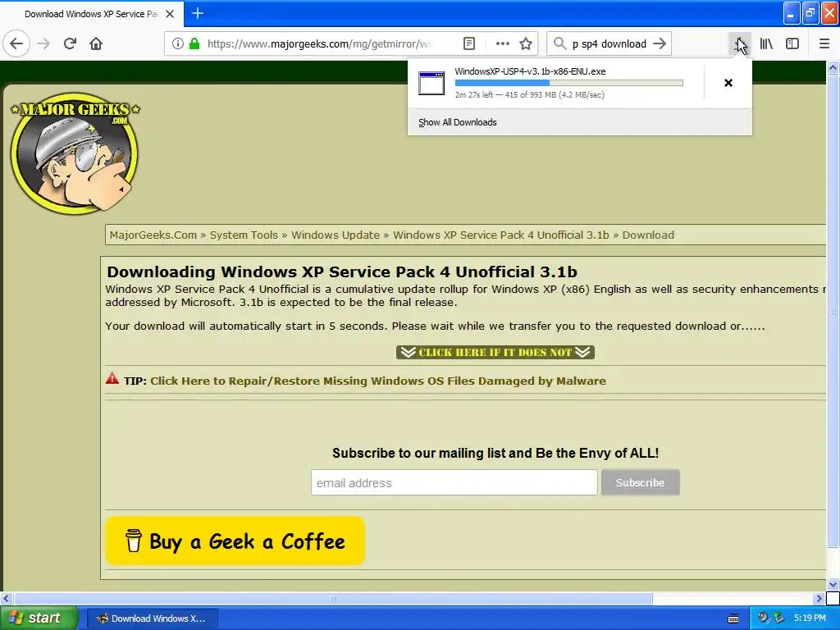The height and width of the screenshot is (630, 840).
Task: Click the address bar URL
Action: click(321, 44)
